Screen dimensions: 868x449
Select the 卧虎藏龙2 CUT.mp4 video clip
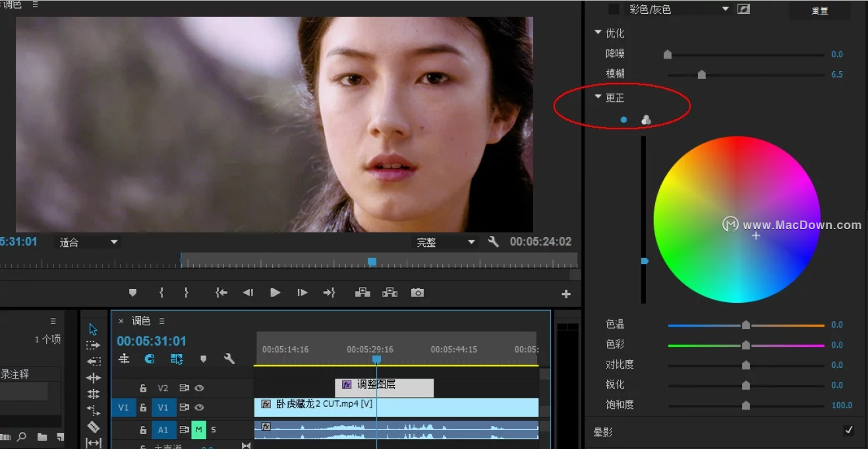pos(396,408)
